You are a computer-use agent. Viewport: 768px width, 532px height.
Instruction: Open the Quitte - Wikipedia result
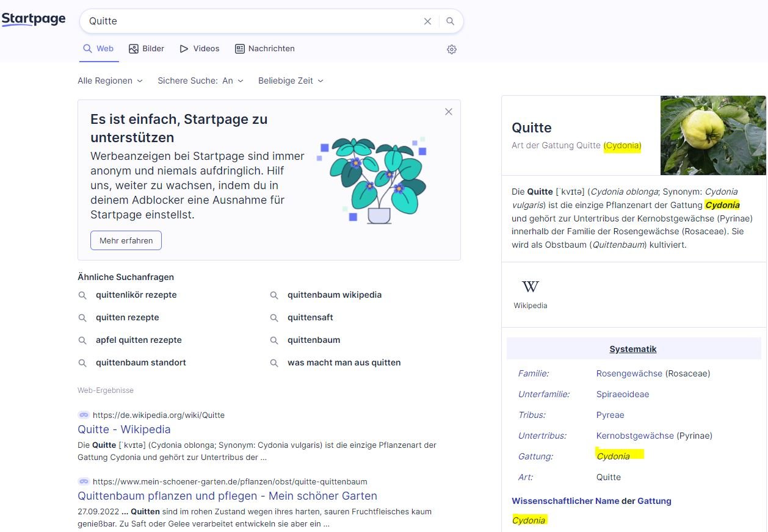point(124,430)
